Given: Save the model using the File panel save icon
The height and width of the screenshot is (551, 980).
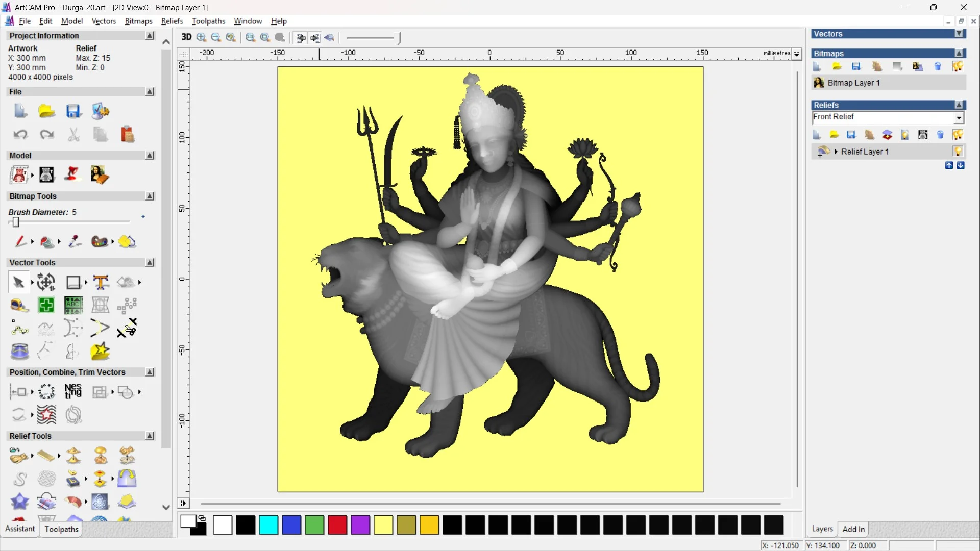Looking at the screenshot, I should point(74,111).
